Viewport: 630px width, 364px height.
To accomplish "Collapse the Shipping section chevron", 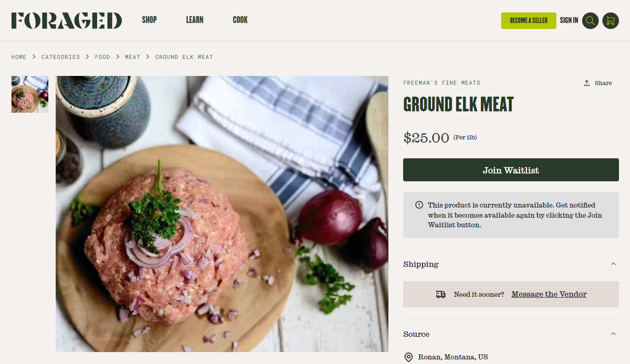I will click(x=613, y=264).
